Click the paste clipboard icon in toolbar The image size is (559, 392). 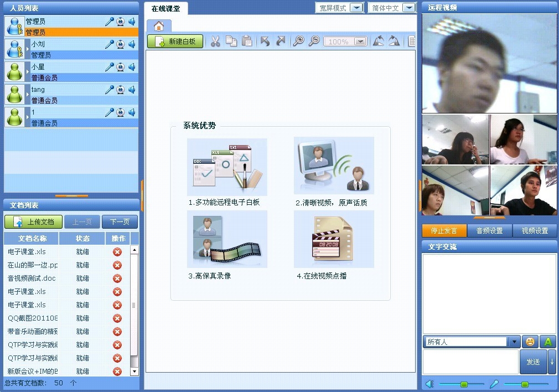[247, 42]
